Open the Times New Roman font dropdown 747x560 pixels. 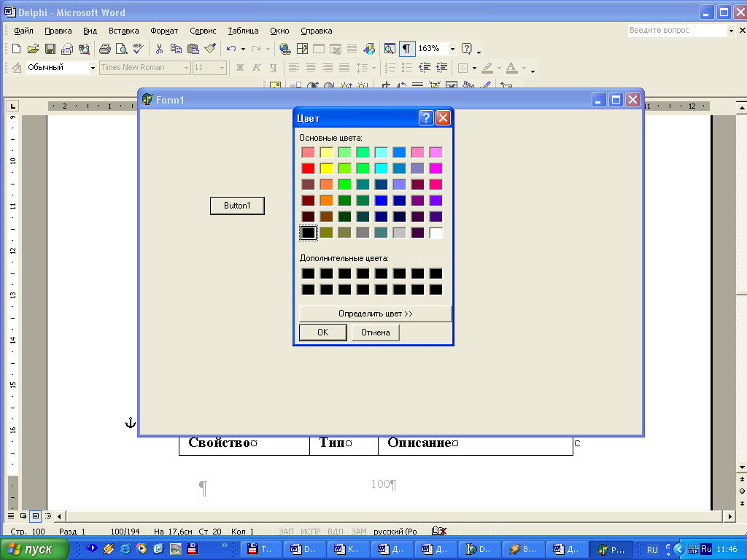click(186, 68)
